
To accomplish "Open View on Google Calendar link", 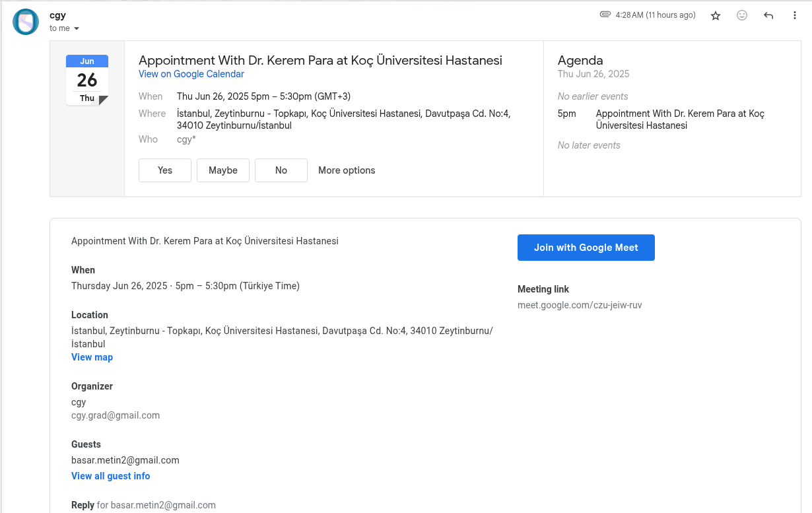I will point(191,74).
